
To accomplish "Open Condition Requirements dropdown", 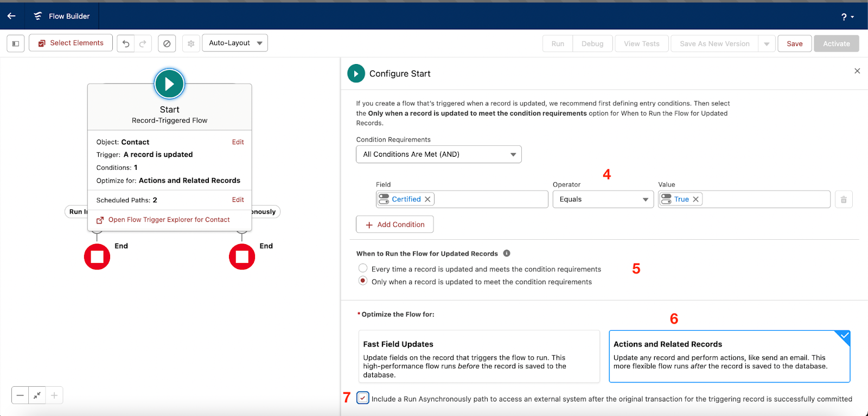I will pyautogui.click(x=439, y=154).
